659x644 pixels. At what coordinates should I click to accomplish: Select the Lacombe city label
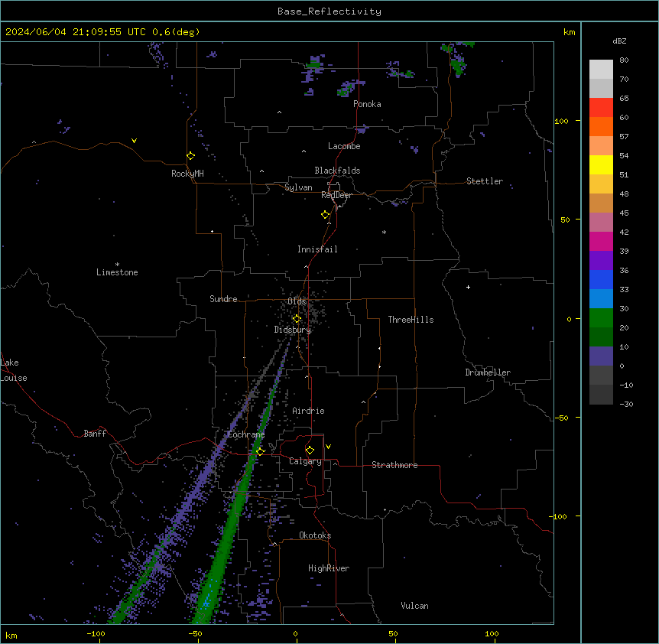pos(344,146)
